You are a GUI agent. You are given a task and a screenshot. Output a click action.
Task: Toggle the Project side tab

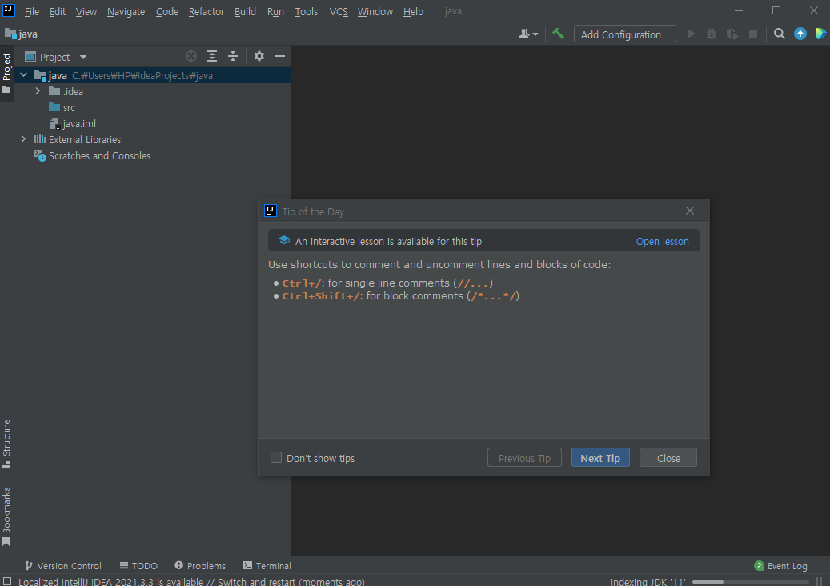click(x=6, y=74)
